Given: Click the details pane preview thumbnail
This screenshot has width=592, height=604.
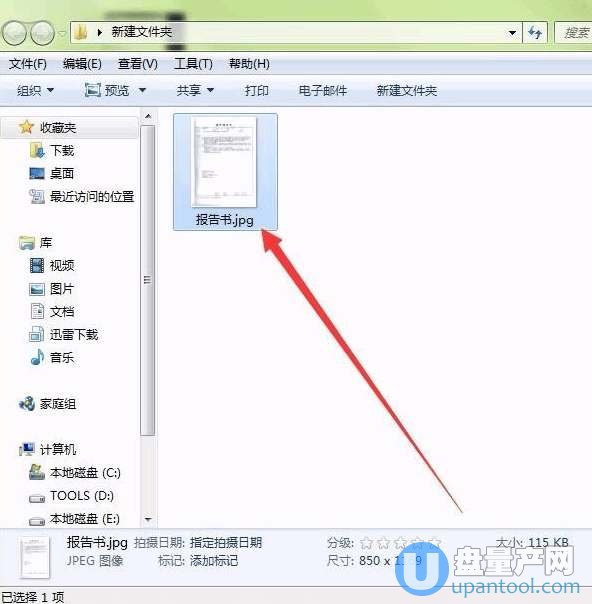Looking at the screenshot, I should 35,557.
